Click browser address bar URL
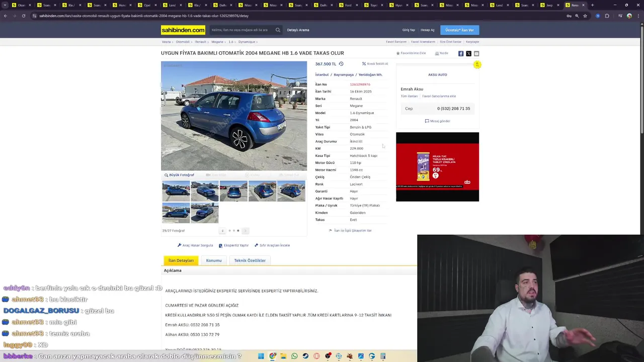Image resolution: width=644 pixels, height=362 pixels. click(x=144, y=16)
